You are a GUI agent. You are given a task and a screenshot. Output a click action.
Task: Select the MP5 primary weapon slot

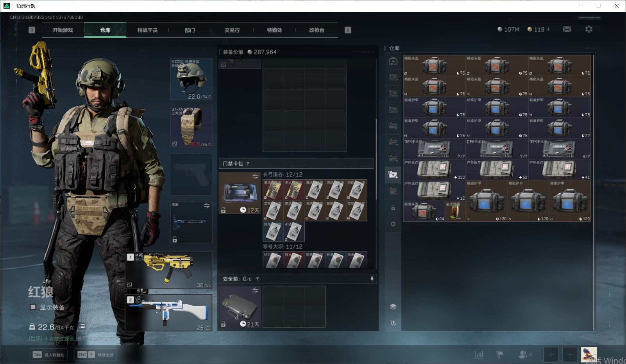click(169, 270)
